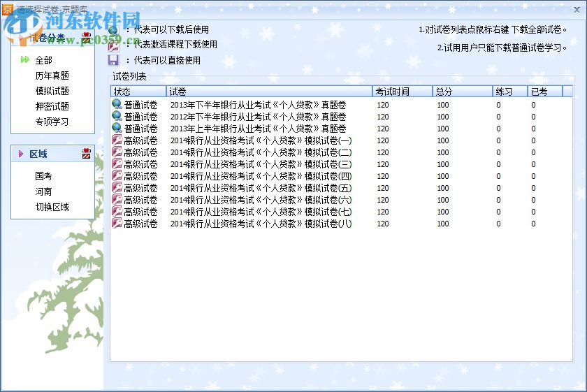Click key icon of 模拟试卷(三) row
Screen dimensions: 587x392
(117, 164)
